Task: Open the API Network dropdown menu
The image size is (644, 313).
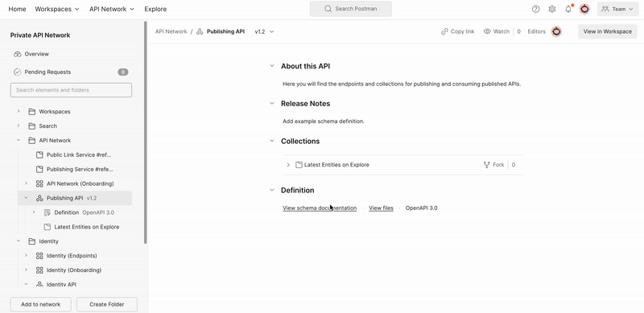Action: (112, 9)
